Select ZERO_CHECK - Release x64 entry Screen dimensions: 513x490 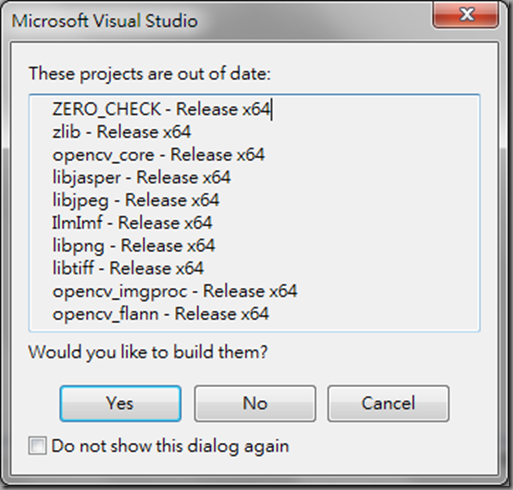[x=161, y=109]
